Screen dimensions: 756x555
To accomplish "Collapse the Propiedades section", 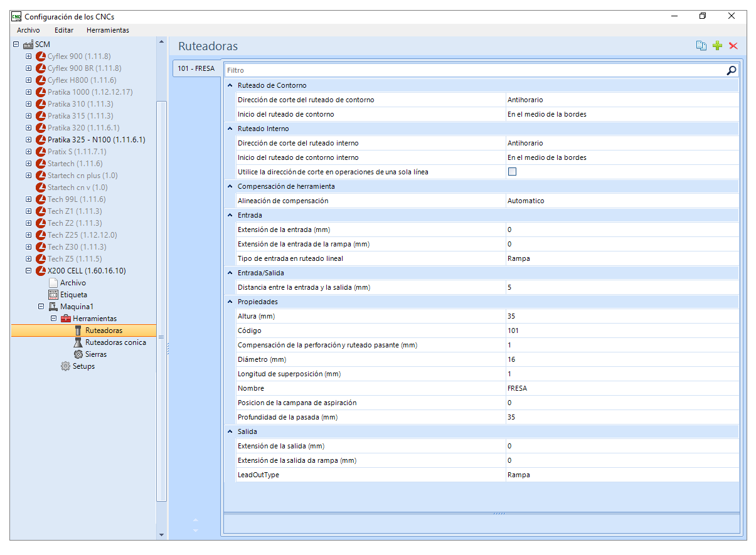I will (x=230, y=302).
